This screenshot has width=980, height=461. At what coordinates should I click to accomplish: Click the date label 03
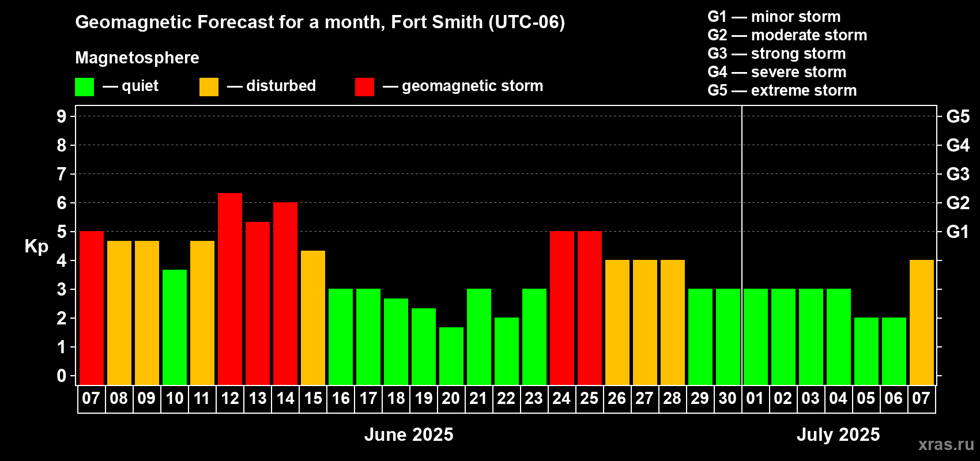(x=811, y=398)
